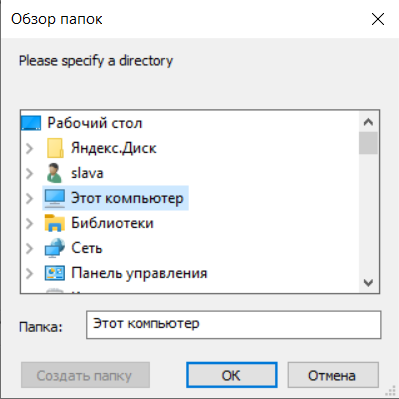Viewport: 399px width, 399px height.
Task: Expand the Панель управления node
Action: coord(29,273)
